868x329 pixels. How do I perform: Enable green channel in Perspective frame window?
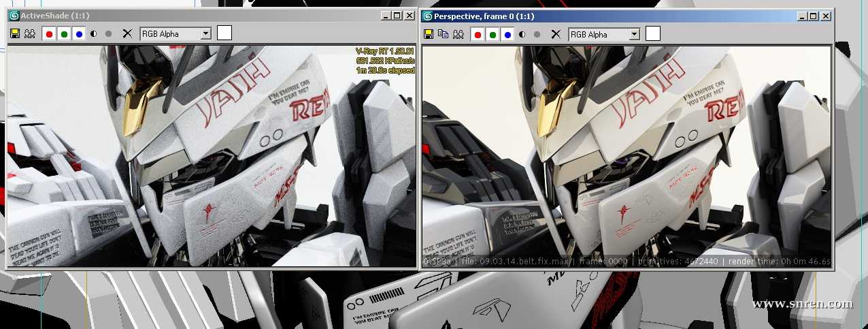(x=493, y=34)
